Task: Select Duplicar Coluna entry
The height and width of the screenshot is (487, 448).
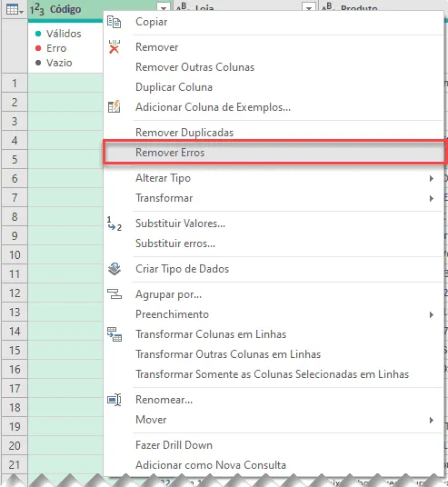Action: pos(174,87)
